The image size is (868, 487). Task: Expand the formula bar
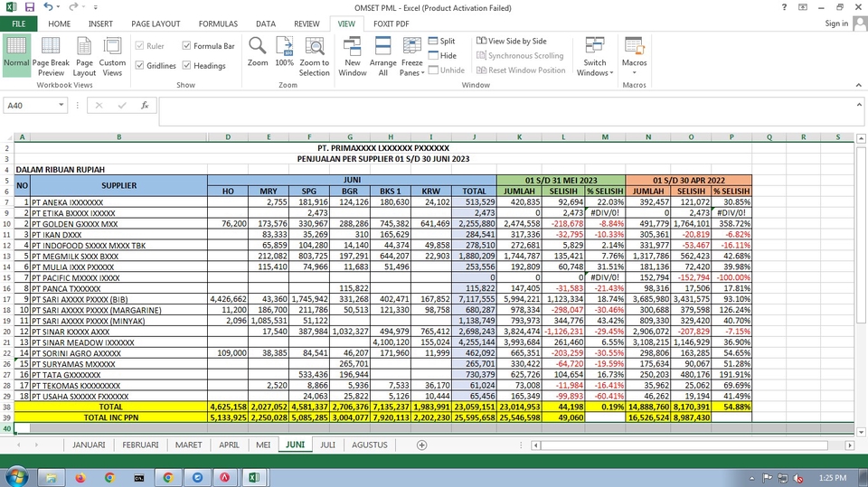[x=859, y=104]
